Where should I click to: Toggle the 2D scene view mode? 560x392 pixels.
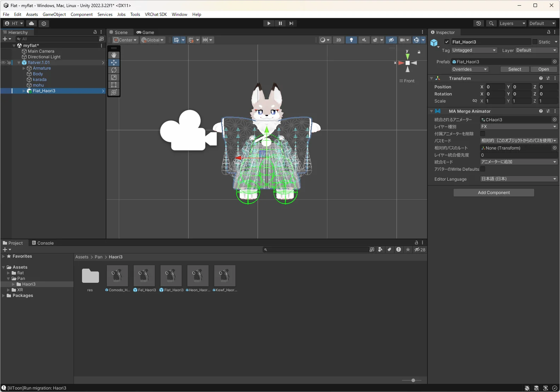click(339, 40)
